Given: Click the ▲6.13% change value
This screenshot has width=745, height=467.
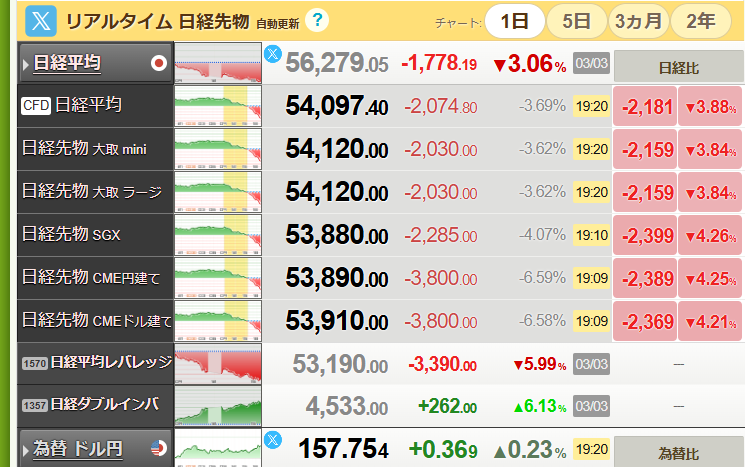Looking at the screenshot, I should pos(540,407).
